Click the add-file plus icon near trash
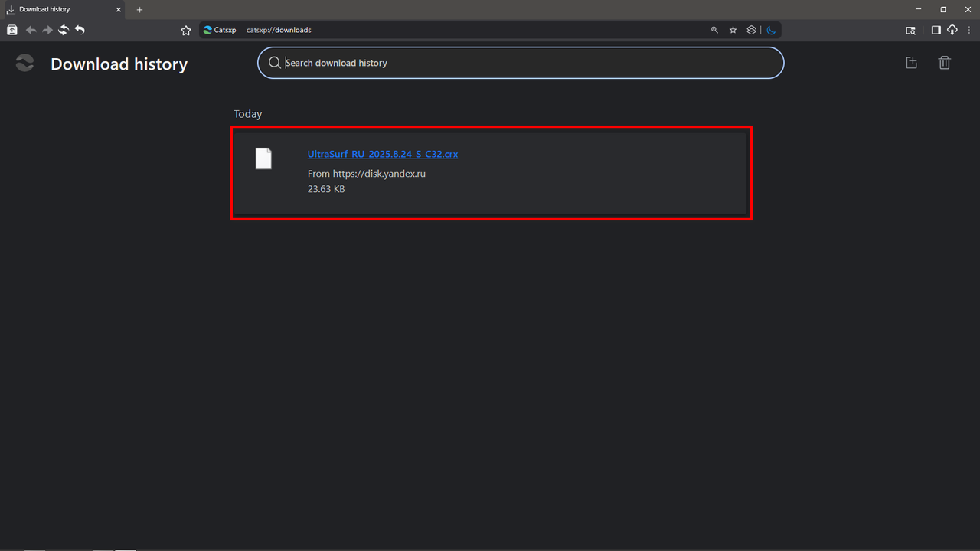 [911, 63]
